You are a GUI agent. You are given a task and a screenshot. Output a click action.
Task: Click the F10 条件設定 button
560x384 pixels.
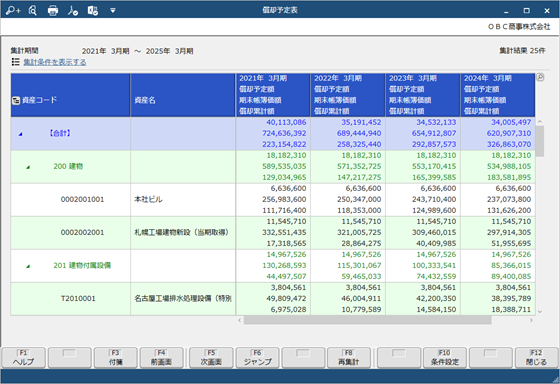pos(445,358)
